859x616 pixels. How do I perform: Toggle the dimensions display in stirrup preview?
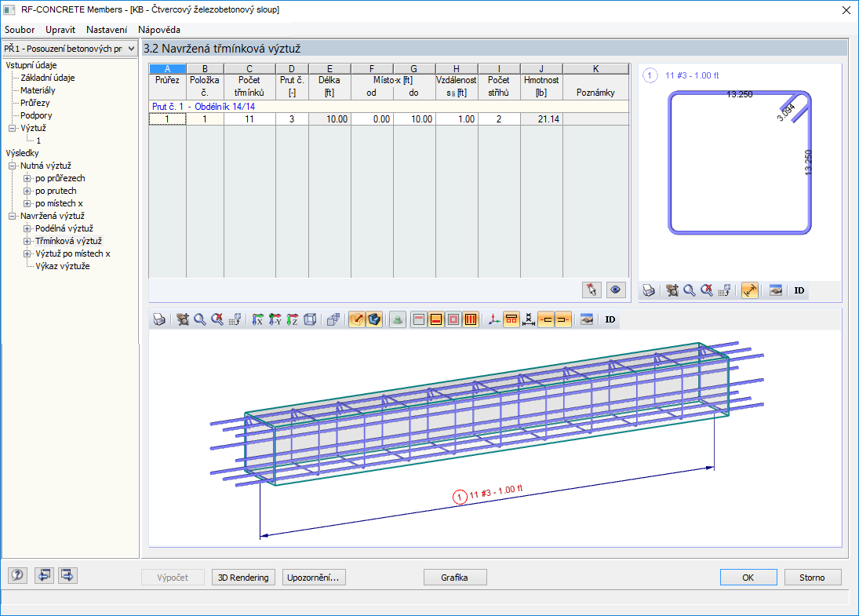pyautogui.click(x=750, y=290)
